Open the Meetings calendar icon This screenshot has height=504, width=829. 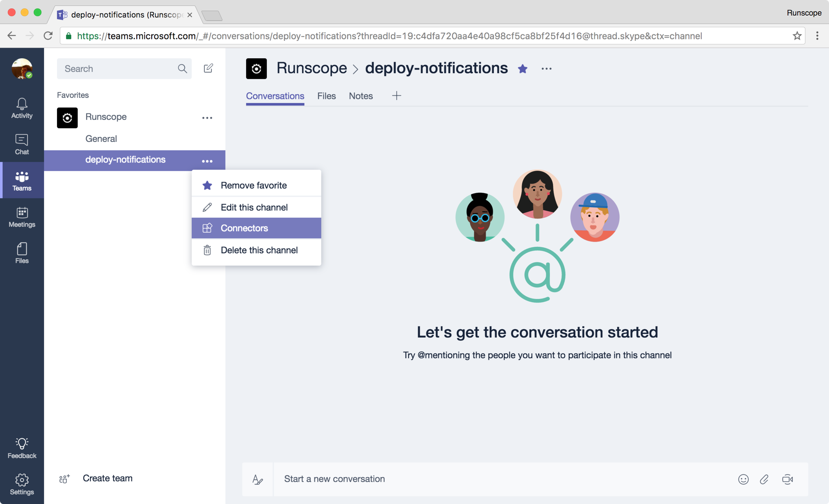22,217
